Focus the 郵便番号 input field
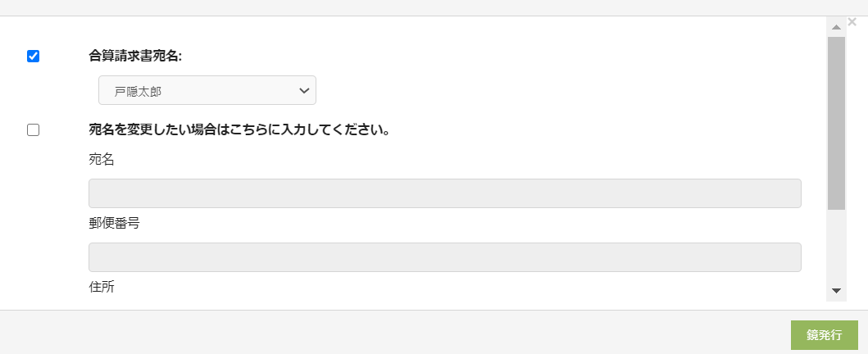The width and height of the screenshot is (868, 354). pos(444,257)
